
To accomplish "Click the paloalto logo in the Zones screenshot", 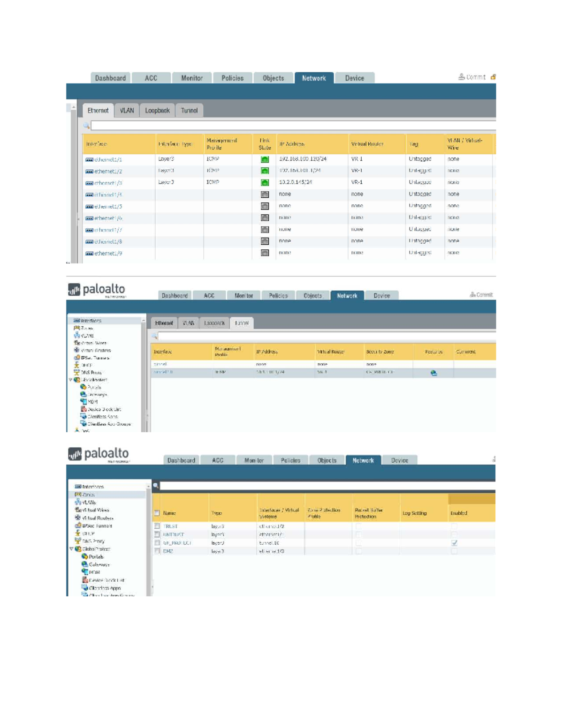I will (98, 455).
